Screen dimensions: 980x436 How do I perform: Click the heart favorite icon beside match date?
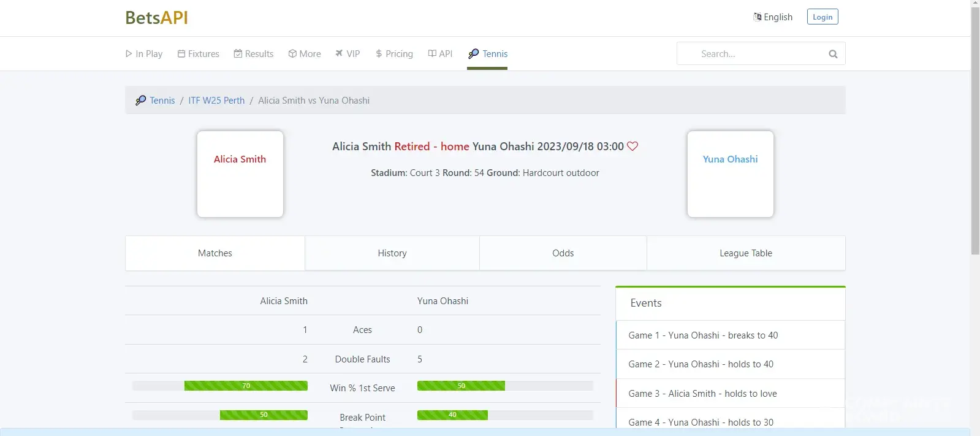[x=632, y=147]
